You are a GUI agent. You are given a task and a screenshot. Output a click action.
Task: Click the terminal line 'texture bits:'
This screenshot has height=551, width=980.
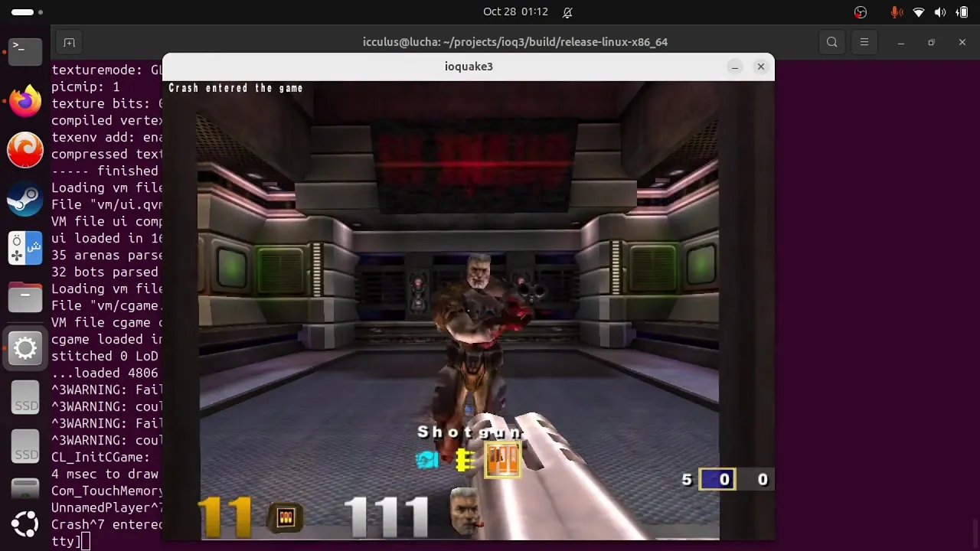(x=107, y=103)
